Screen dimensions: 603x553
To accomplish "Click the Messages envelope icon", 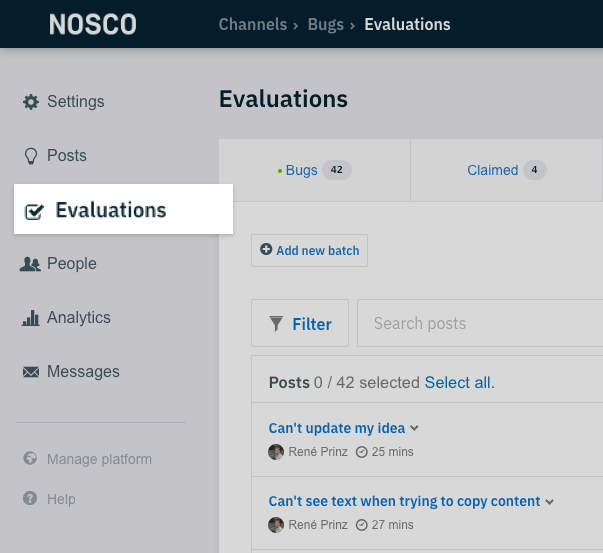I will [31, 372].
